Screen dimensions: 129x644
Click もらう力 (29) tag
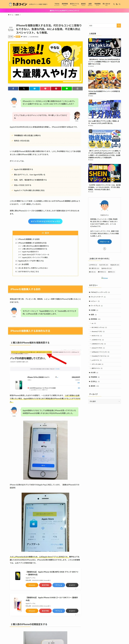pos(104,265)
